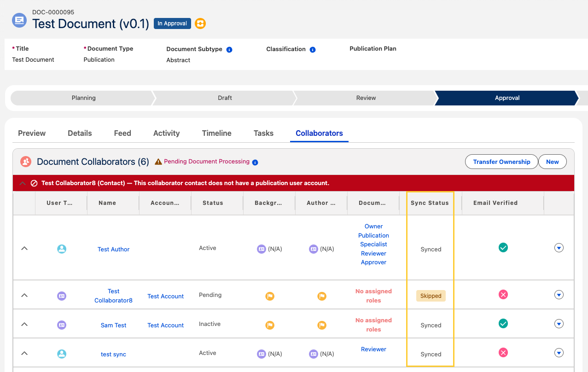Open the Classification info tooltip icon
Viewport: 588px width, 372px height.
point(313,50)
